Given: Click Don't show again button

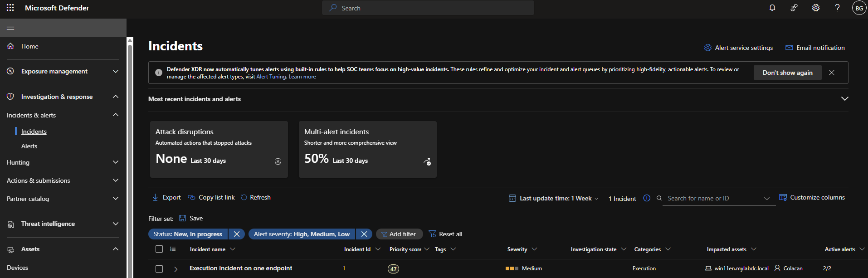Looking at the screenshot, I should pos(787,73).
